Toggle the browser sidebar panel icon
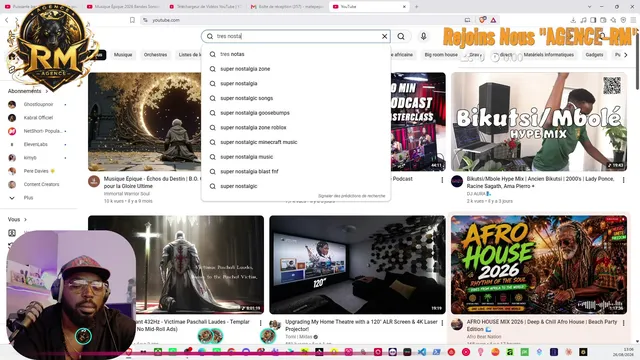The width and height of the screenshot is (640, 360). pos(593,20)
